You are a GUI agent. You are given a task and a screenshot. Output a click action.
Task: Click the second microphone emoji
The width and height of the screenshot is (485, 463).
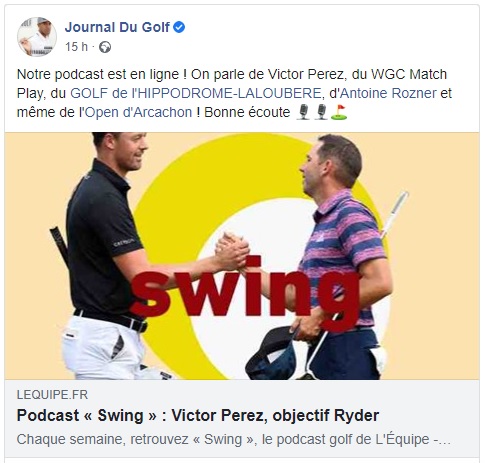321,112
